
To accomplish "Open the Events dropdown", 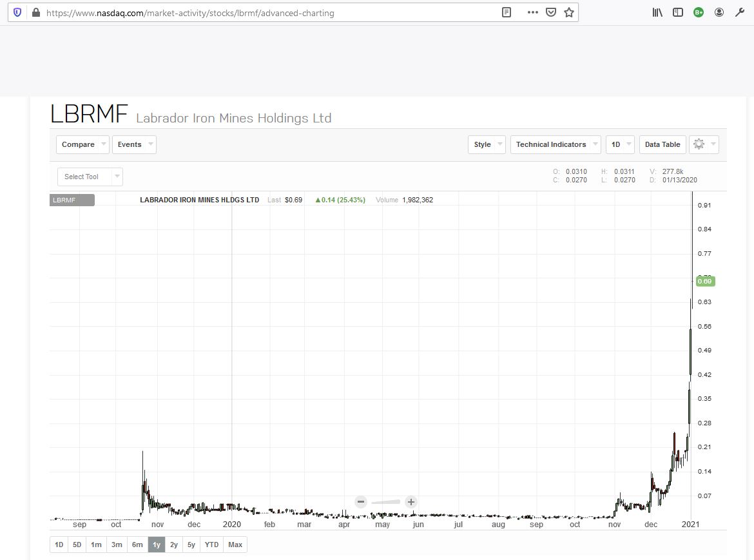I will 134,144.
